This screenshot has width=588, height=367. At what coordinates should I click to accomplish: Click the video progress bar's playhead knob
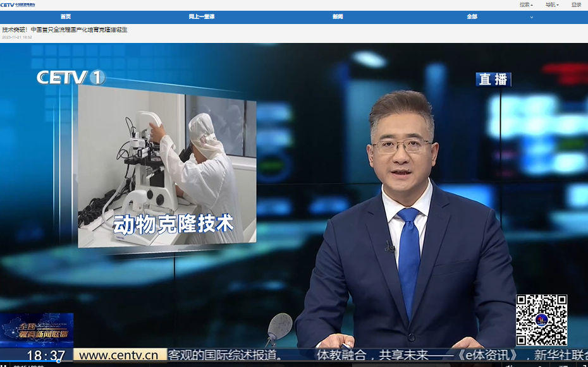(59, 361)
